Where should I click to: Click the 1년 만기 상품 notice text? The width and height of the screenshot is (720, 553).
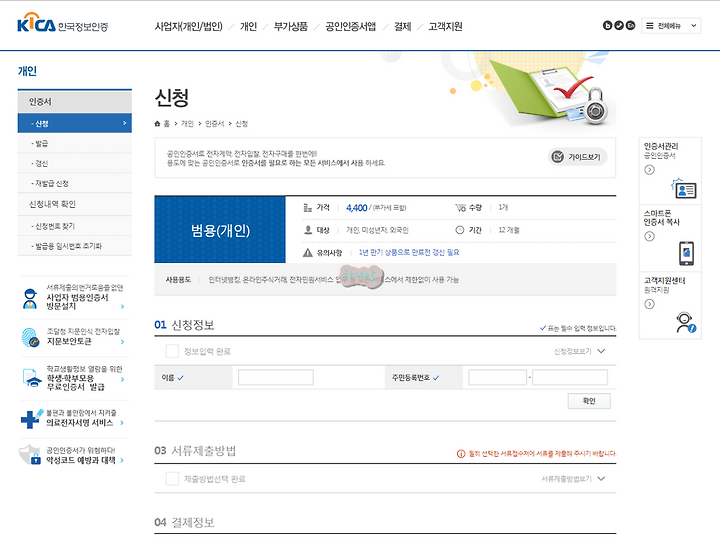pyautogui.click(x=409, y=253)
